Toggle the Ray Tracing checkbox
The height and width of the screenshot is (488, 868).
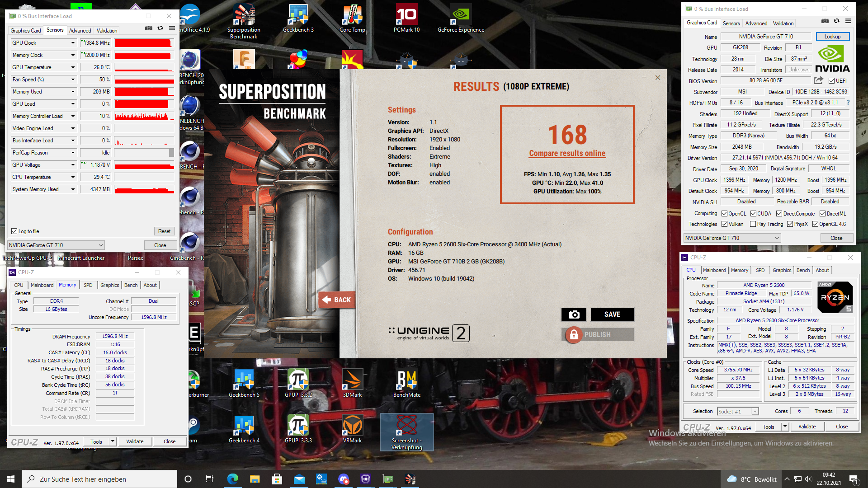pos(753,224)
